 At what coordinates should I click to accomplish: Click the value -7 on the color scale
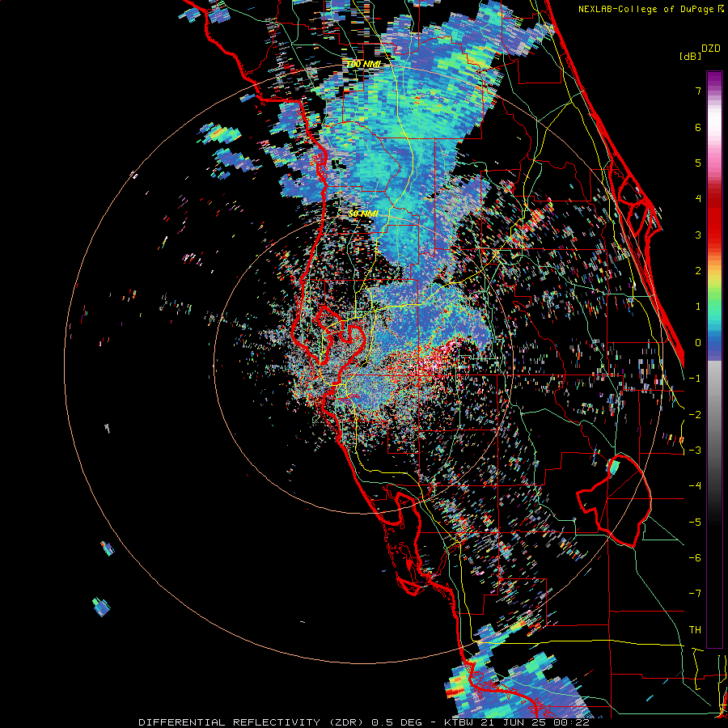point(695,594)
